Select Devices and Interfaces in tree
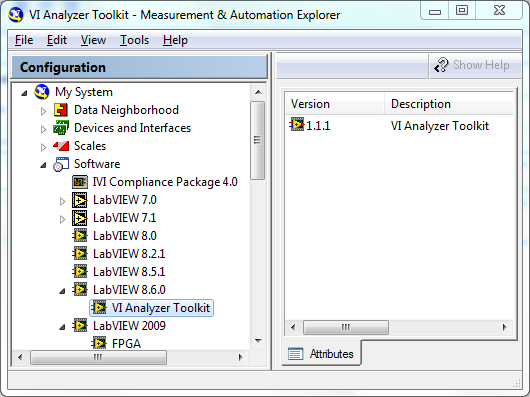This screenshot has width=530, height=397. [132, 128]
